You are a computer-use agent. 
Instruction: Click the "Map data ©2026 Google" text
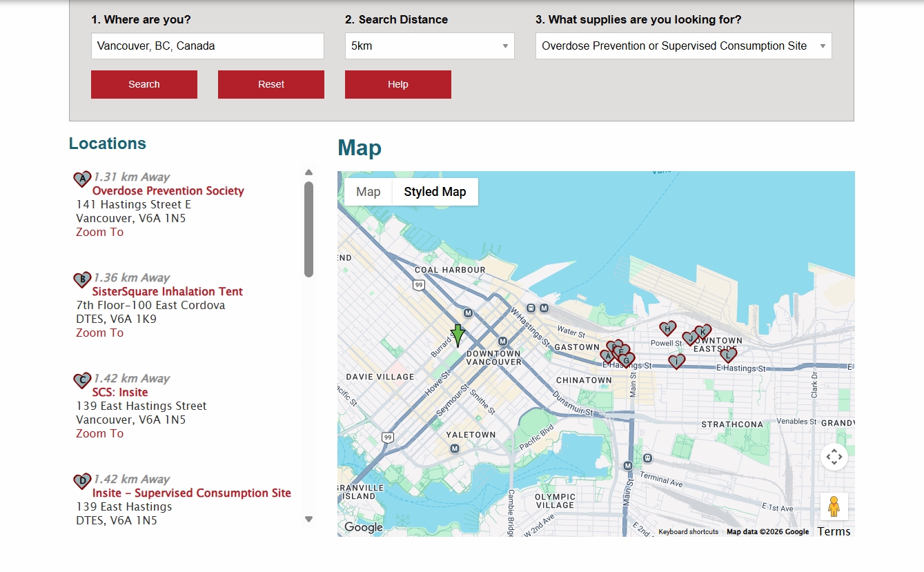768,532
